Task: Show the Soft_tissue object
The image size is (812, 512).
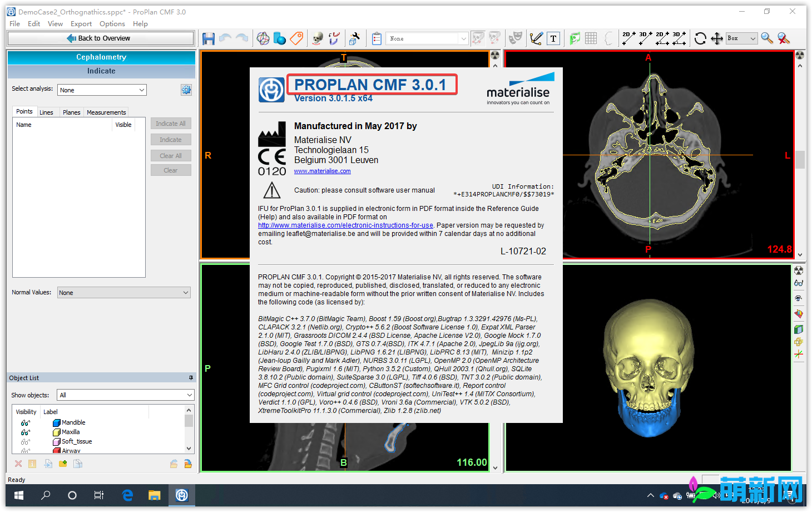Action: (26, 441)
